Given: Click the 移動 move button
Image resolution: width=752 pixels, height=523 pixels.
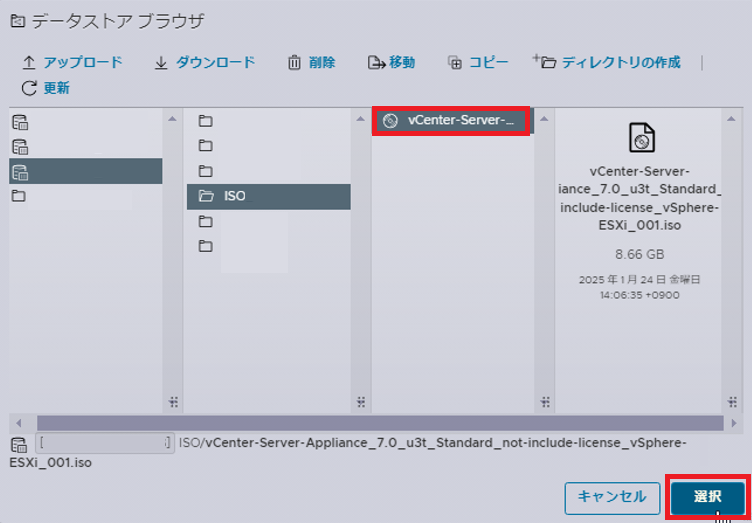Looking at the screenshot, I should click(391, 63).
